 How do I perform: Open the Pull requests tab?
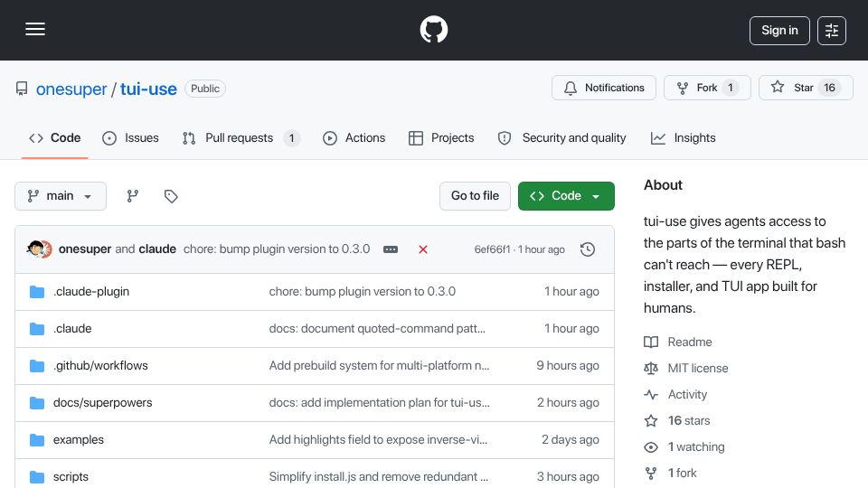point(241,137)
